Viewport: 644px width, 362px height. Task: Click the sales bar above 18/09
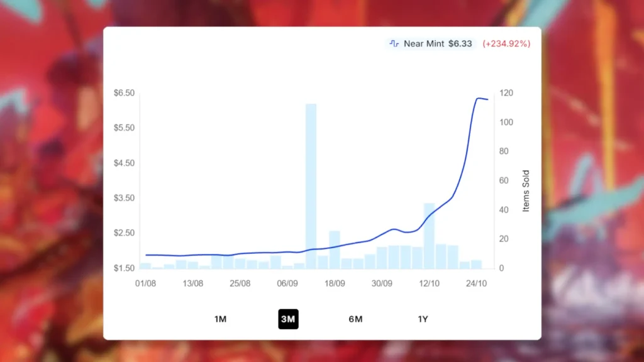(335, 250)
